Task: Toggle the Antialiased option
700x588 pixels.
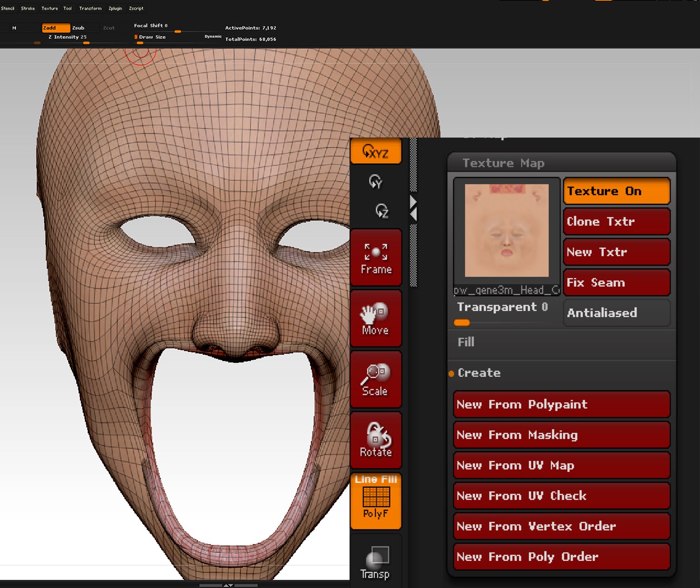Action: (616, 313)
